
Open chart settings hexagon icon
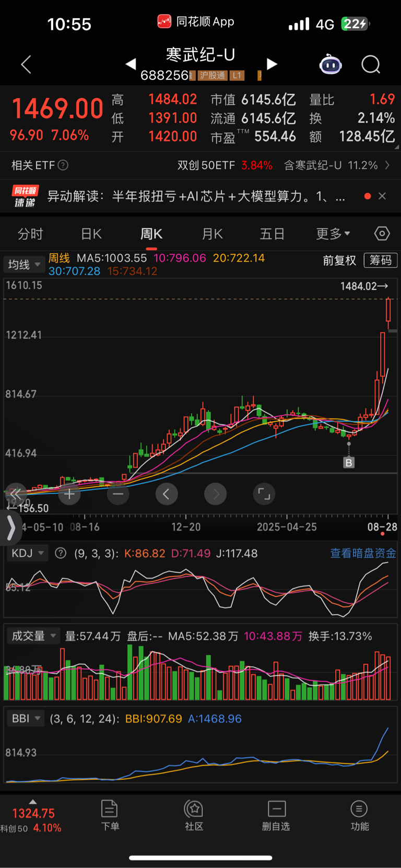[382, 233]
